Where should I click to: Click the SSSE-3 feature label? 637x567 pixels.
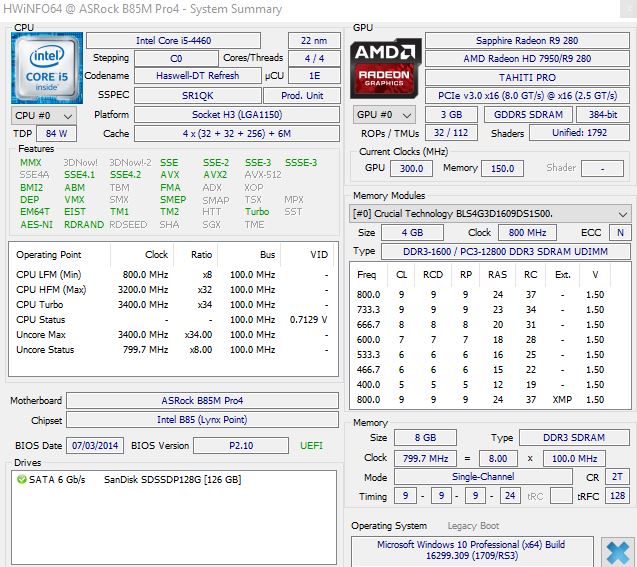(301, 162)
